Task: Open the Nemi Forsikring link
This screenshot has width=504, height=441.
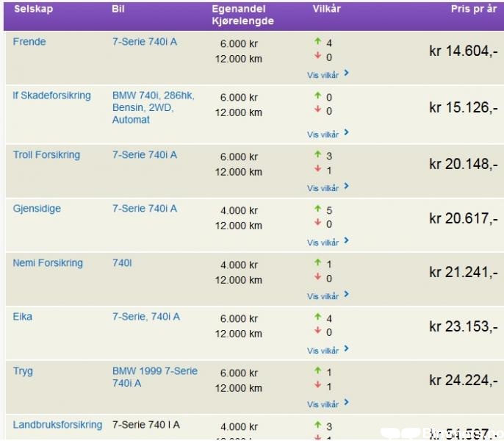Action: click(x=48, y=263)
